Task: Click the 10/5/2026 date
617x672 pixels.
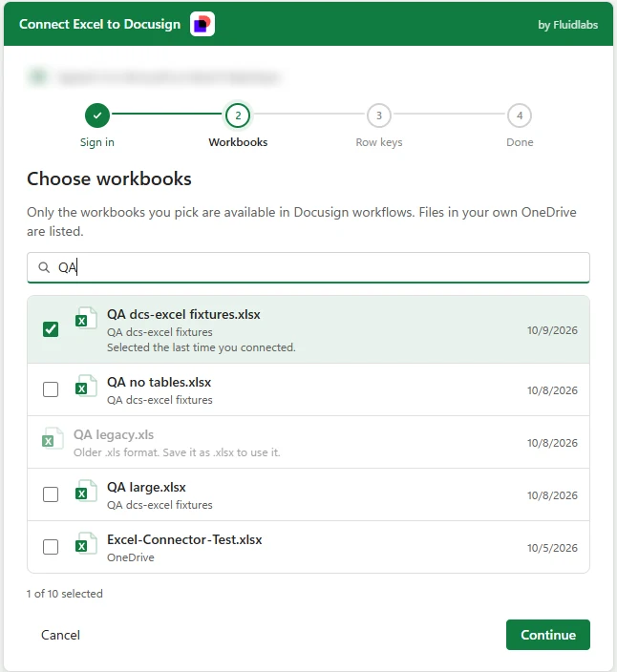Action: coord(552,548)
